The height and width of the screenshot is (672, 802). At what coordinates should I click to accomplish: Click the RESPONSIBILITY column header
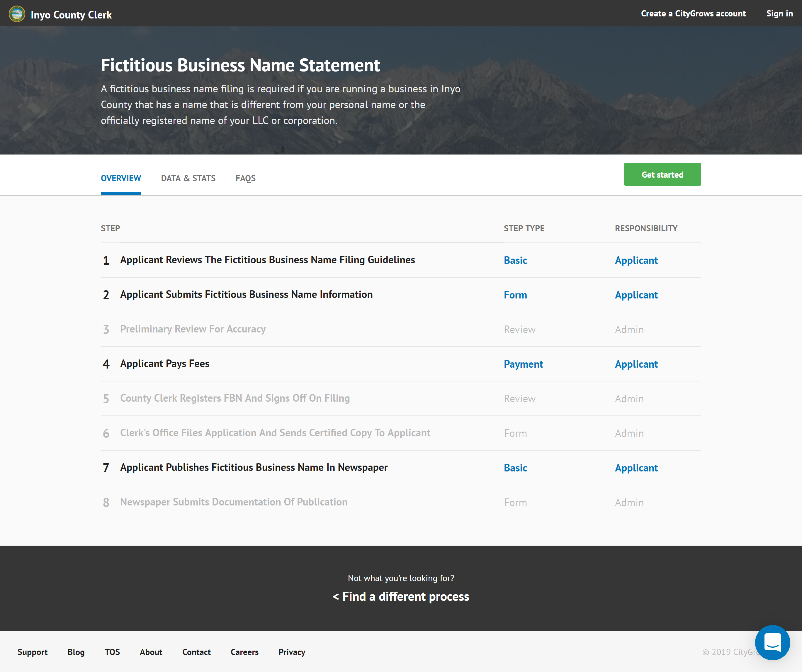[x=646, y=228]
